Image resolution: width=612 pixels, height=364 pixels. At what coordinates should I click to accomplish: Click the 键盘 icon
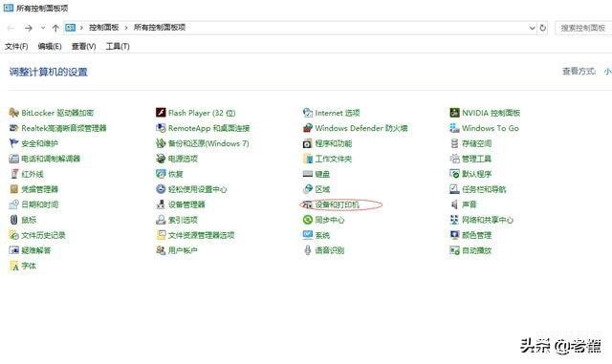click(x=308, y=174)
